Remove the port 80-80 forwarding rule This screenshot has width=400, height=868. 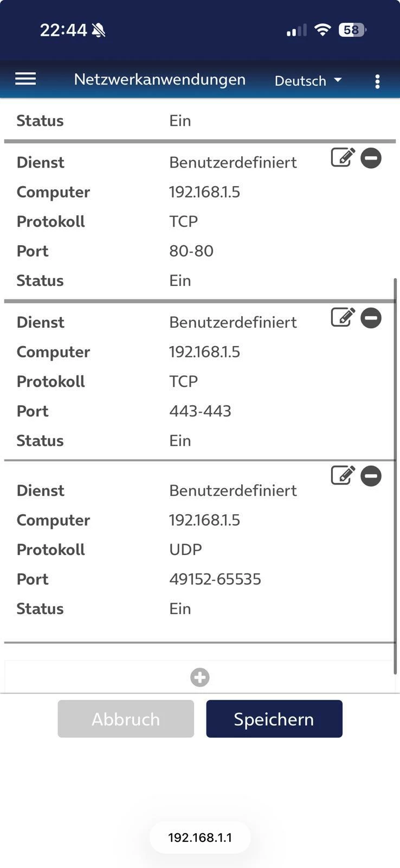[x=371, y=158]
